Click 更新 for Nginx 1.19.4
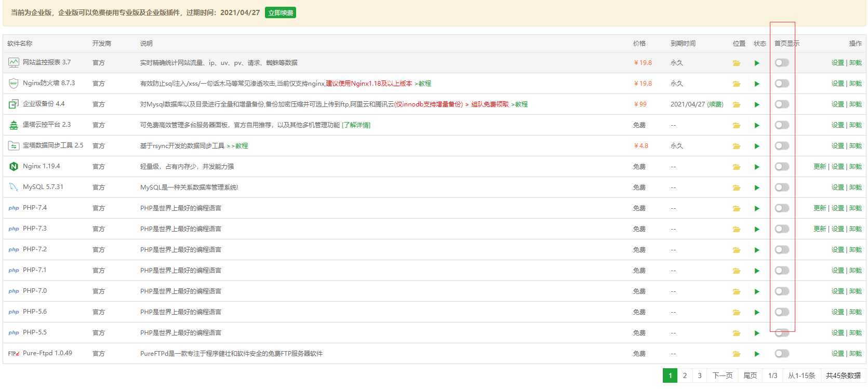The image size is (868, 389). coord(820,167)
